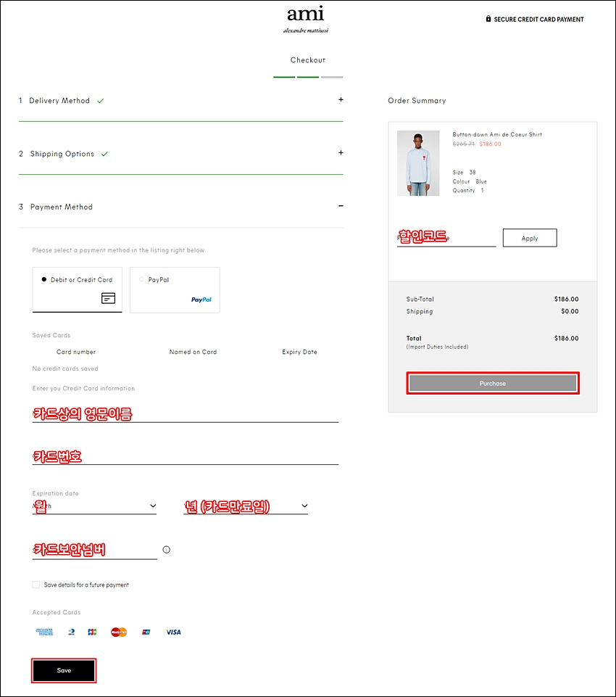Image resolution: width=616 pixels, height=697 pixels.
Task: Click SECURE CREDIT CARD PAYMENT text
Action: click(x=539, y=19)
